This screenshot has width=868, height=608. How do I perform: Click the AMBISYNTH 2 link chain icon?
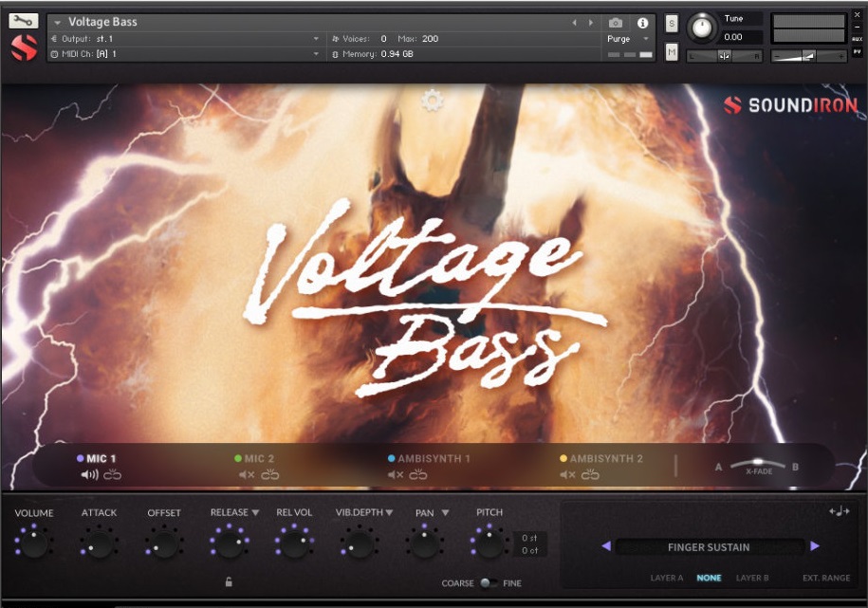(x=590, y=474)
